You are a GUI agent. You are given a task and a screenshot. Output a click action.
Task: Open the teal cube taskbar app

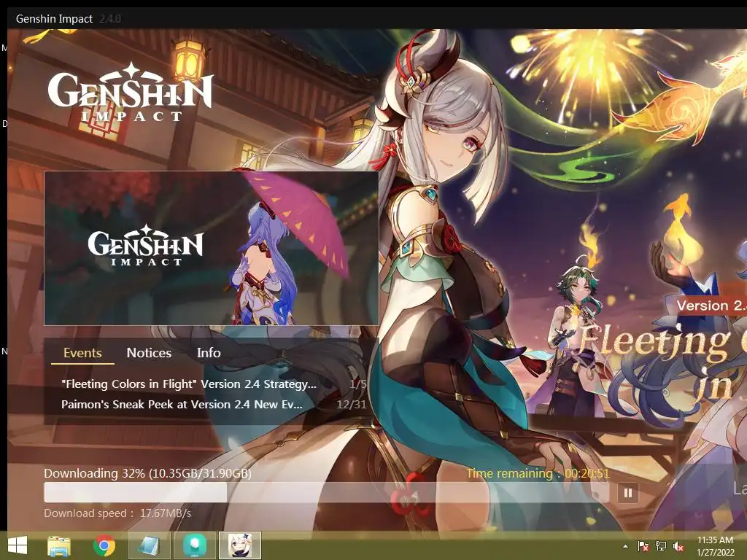(195, 545)
